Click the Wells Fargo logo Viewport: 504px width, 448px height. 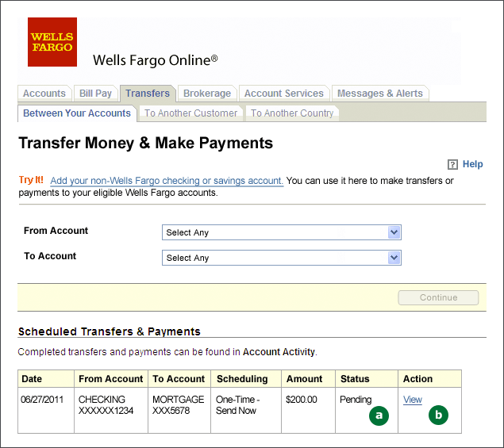tap(52, 42)
